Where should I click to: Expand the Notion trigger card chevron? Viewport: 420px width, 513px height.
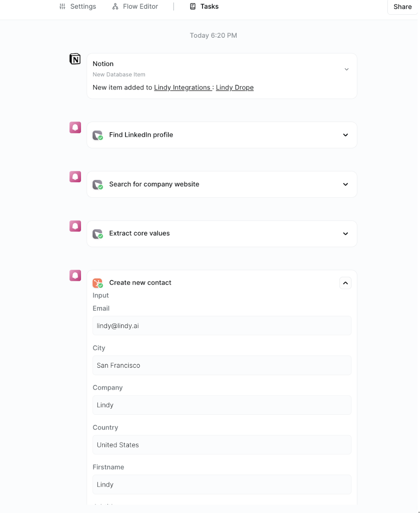[346, 69]
